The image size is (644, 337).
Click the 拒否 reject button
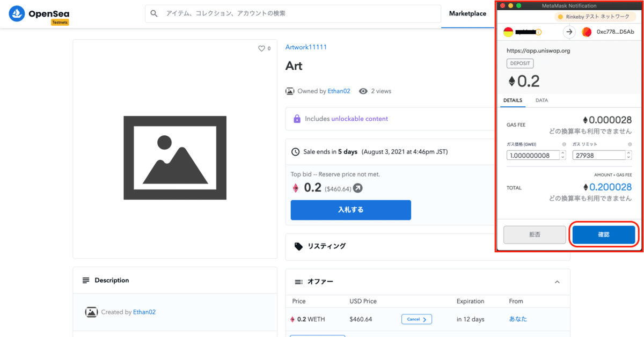[535, 235]
